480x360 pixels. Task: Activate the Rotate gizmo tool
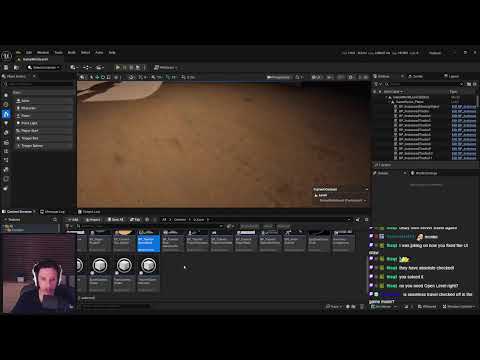click(x=103, y=77)
